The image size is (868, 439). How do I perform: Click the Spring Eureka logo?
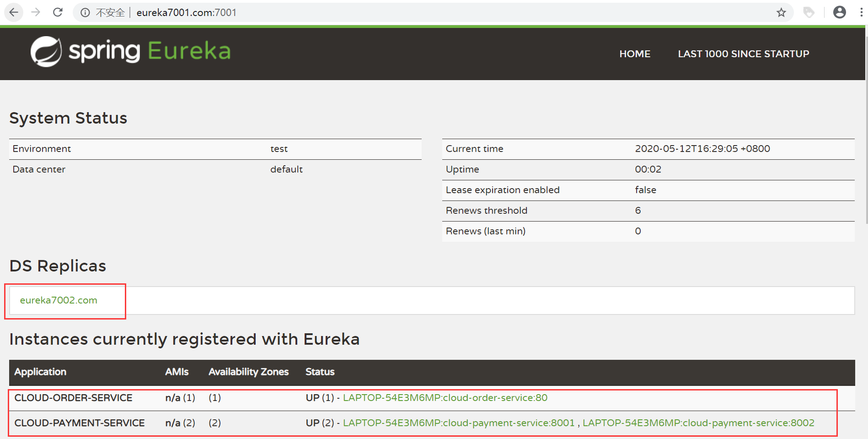click(x=131, y=51)
